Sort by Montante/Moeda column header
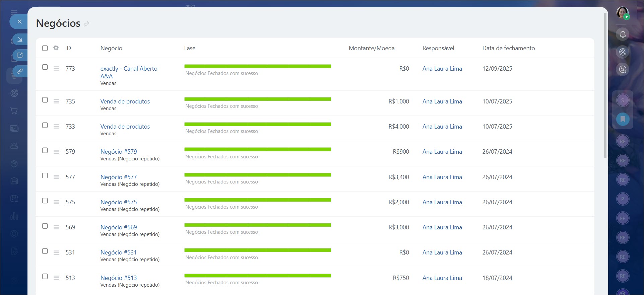Viewport: 644px width, 295px height. click(x=371, y=48)
